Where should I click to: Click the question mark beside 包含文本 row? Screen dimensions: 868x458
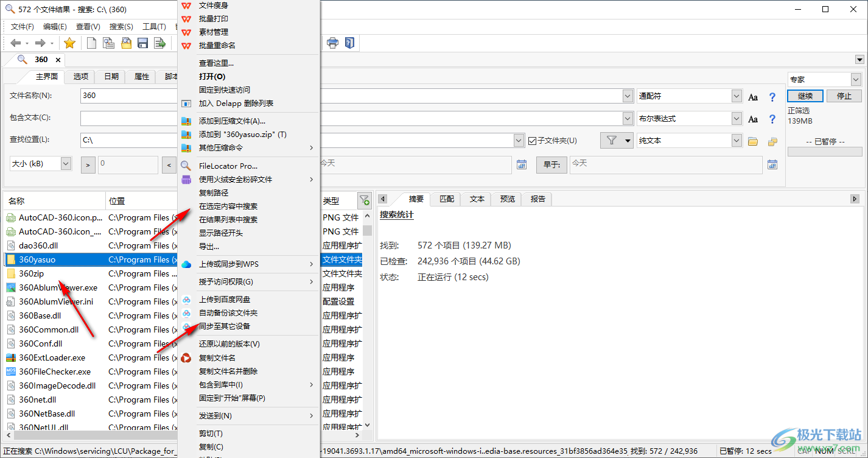[x=772, y=119]
